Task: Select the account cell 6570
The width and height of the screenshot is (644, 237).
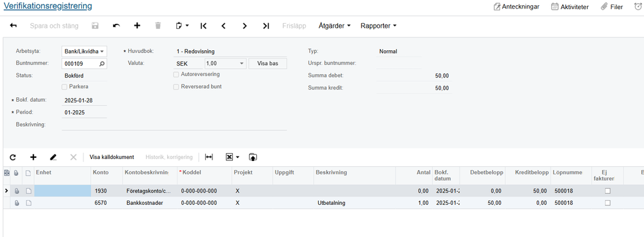Action: click(106, 203)
